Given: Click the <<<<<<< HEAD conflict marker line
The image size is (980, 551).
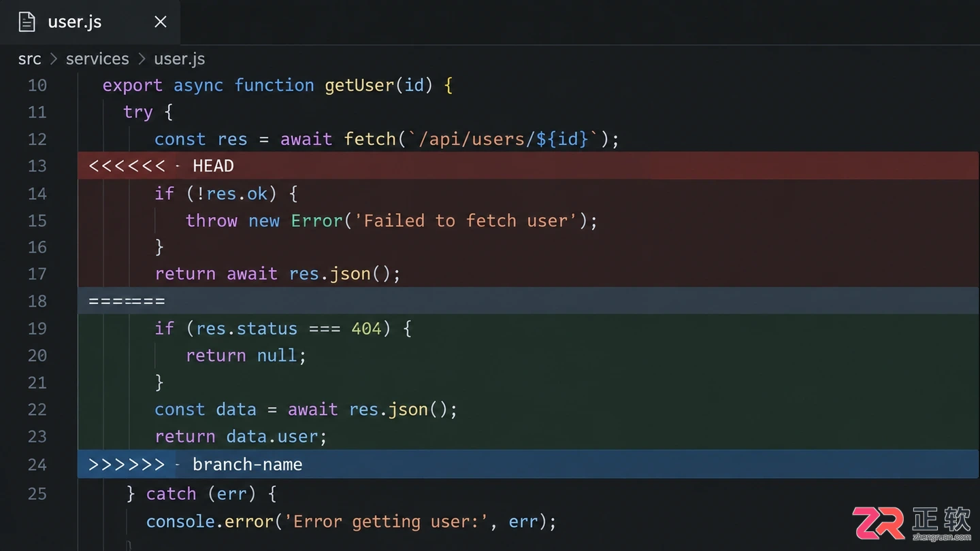Looking at the screenshot, I should point(528,166).
